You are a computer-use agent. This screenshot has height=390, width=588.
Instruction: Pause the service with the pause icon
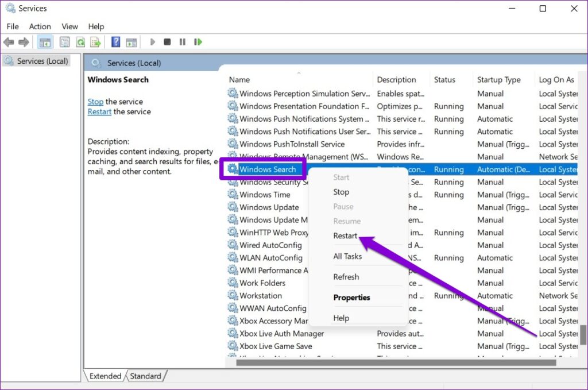click(x=183, y=41)
